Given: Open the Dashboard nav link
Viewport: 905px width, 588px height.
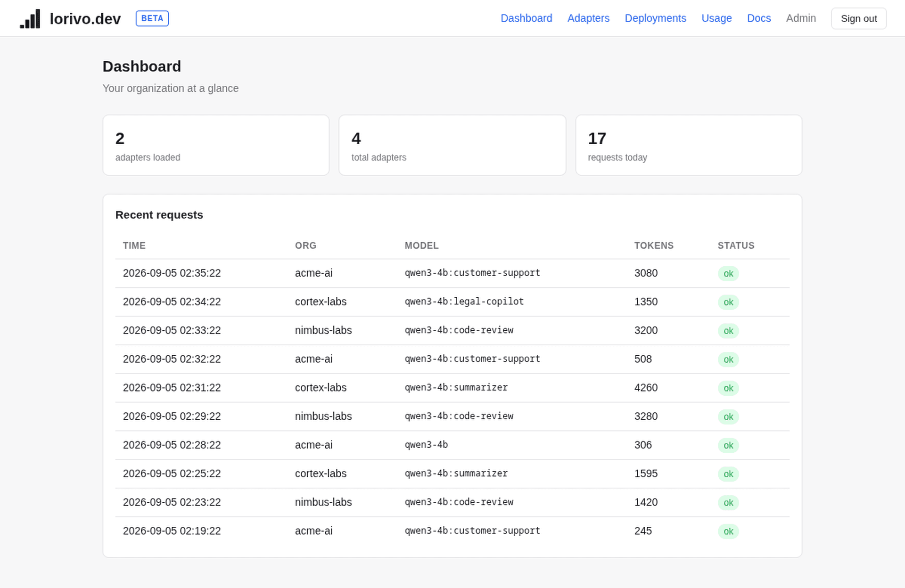Looking at the screenshot, I should click(526, 18).
